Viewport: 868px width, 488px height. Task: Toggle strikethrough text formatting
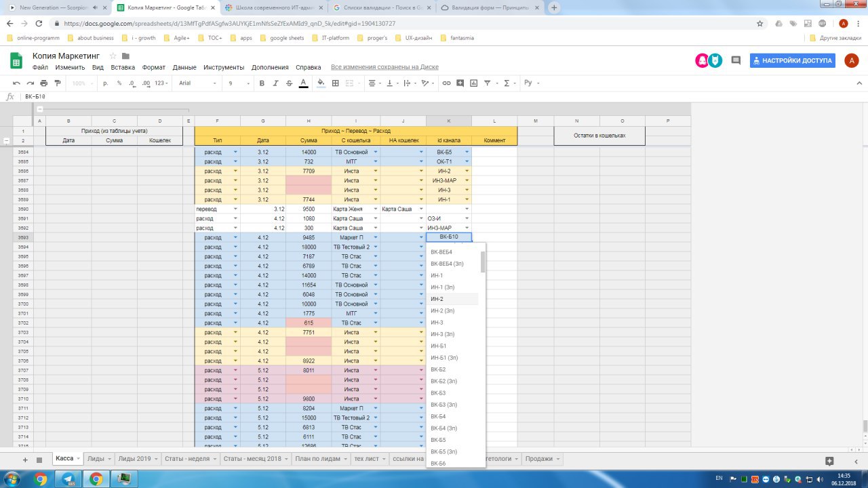(x=290, y=83)
